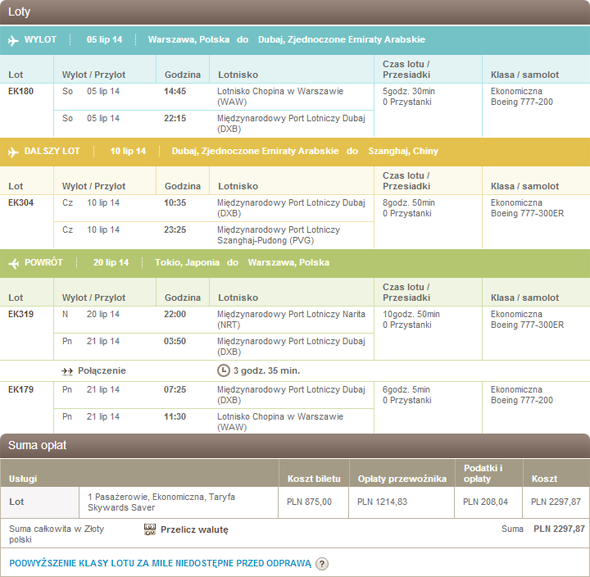Click taxes amount PLN 208,04

tap(485, 502)
